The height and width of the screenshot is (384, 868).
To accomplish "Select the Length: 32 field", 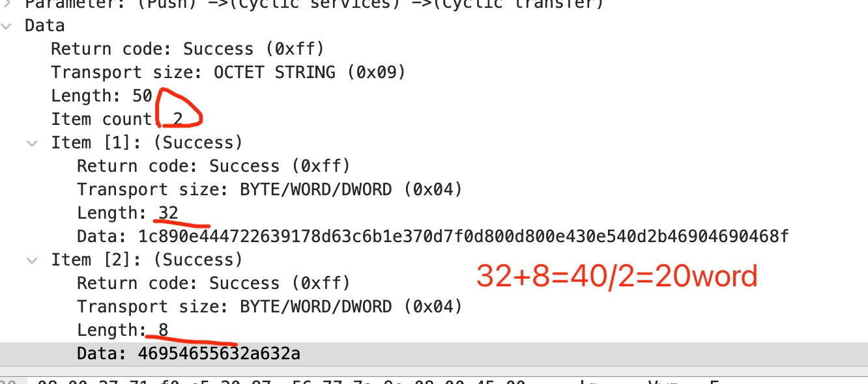I will 128,213.
